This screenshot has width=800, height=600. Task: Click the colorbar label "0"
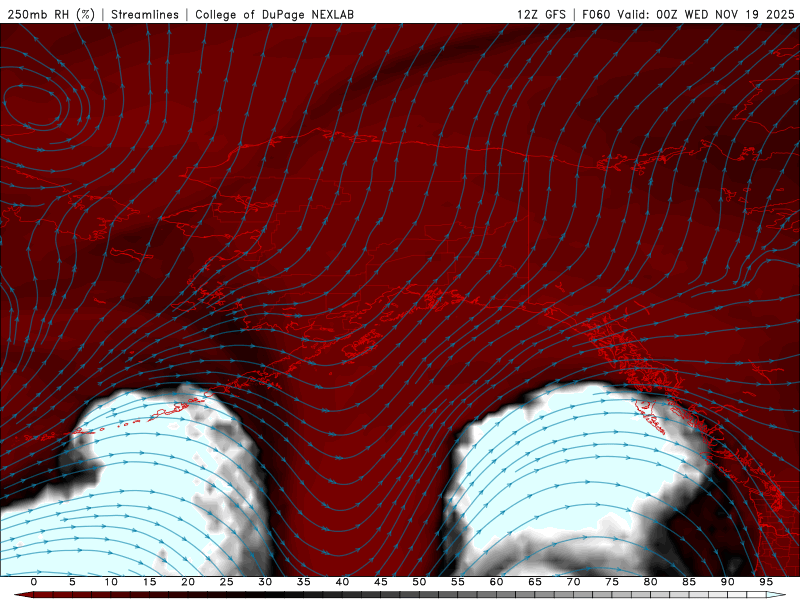[x=34, y=582]
